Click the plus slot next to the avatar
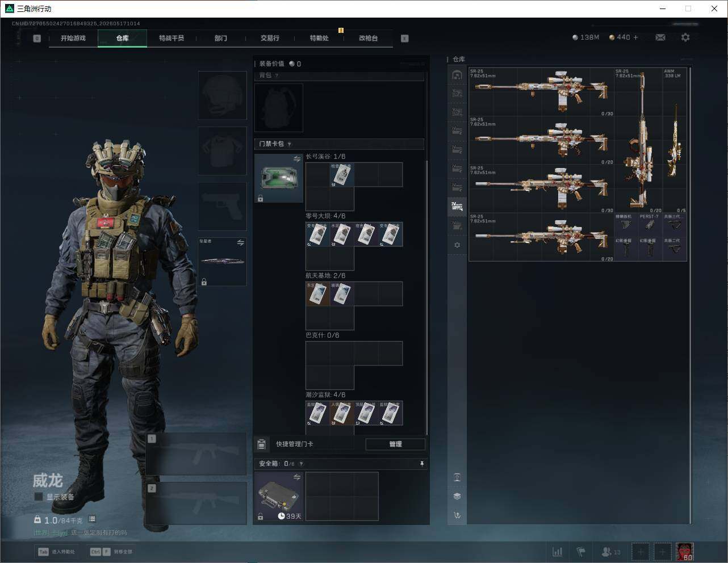 click(662, 552)
